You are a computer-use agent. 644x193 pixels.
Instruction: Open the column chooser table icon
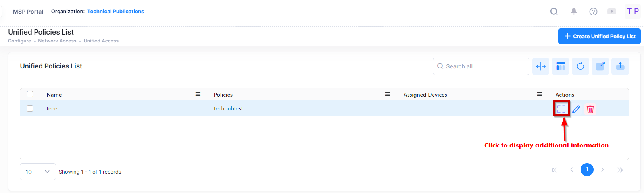560,66
